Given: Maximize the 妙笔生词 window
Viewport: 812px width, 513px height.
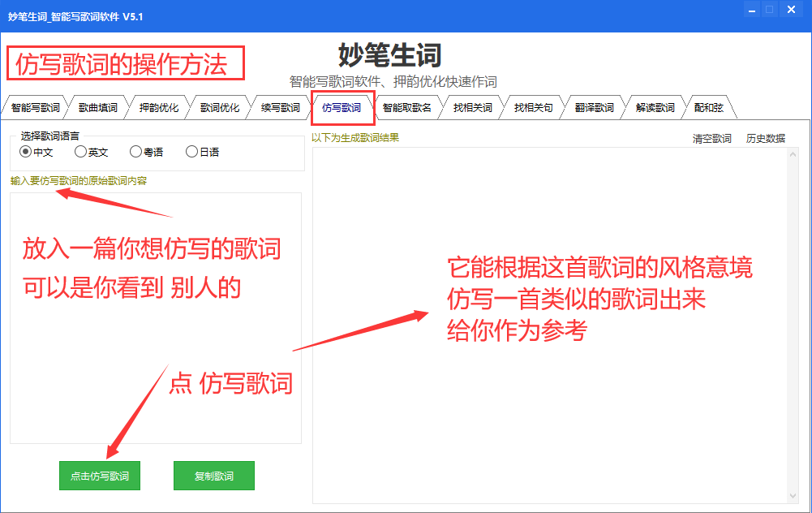Looking at the screenshot, I should point(770,10).
